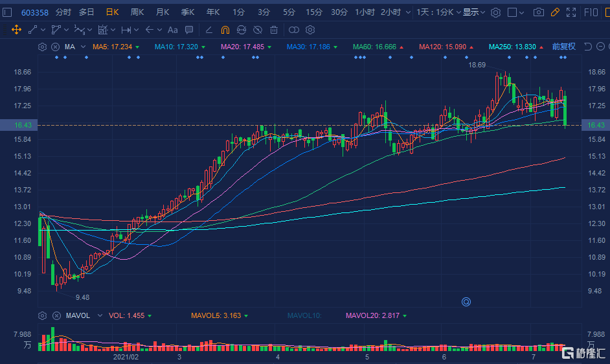
Task: Open the MA indicator type dropdown
Action: (x=83, y=47)
